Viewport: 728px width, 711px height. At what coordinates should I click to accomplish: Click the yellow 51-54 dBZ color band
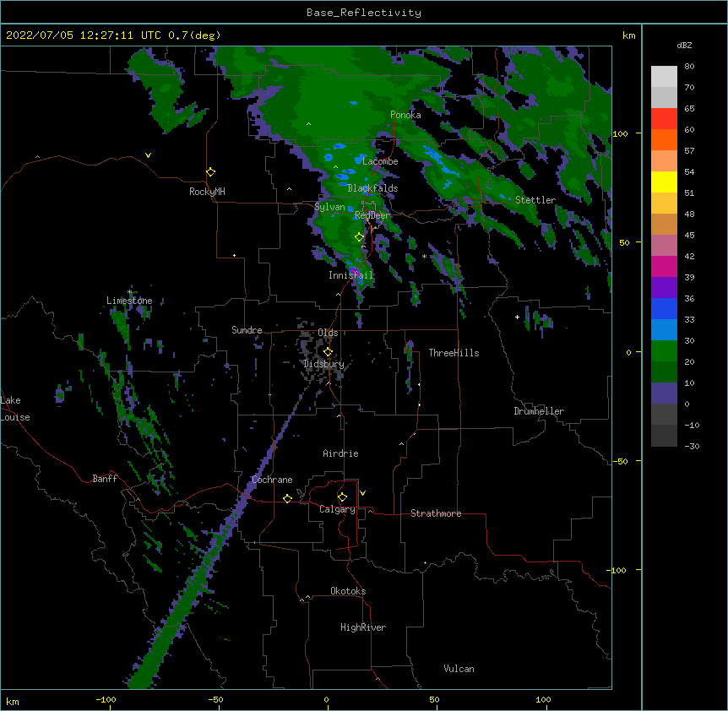point(664,182)
